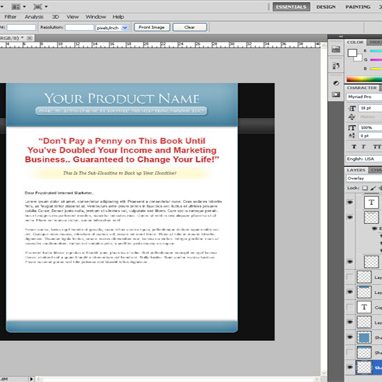Switch to the Character panel tab
The height and width of the screenshot is (382, 382).
(x=362, y=88)
